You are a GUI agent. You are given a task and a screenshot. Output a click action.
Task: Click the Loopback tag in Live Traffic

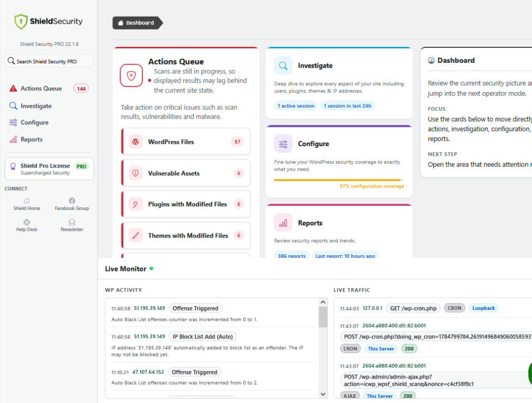(x=483, y=308)
